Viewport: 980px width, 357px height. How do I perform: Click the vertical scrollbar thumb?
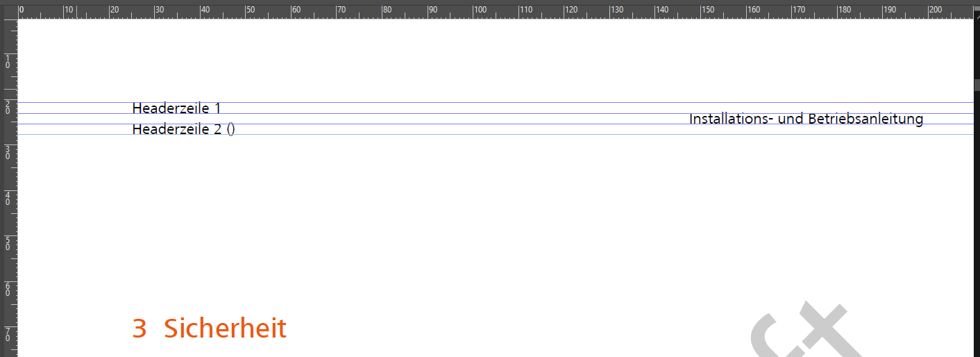pyautogui.click(x=977, y=85)
